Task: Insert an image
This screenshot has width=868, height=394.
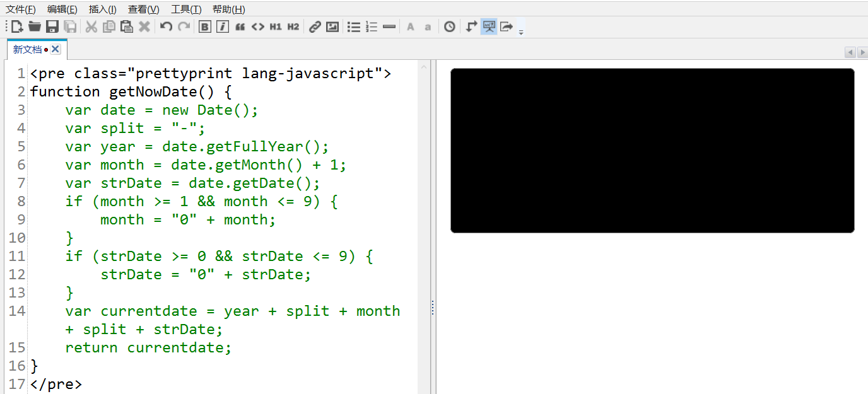Action: tap(332, 26)
